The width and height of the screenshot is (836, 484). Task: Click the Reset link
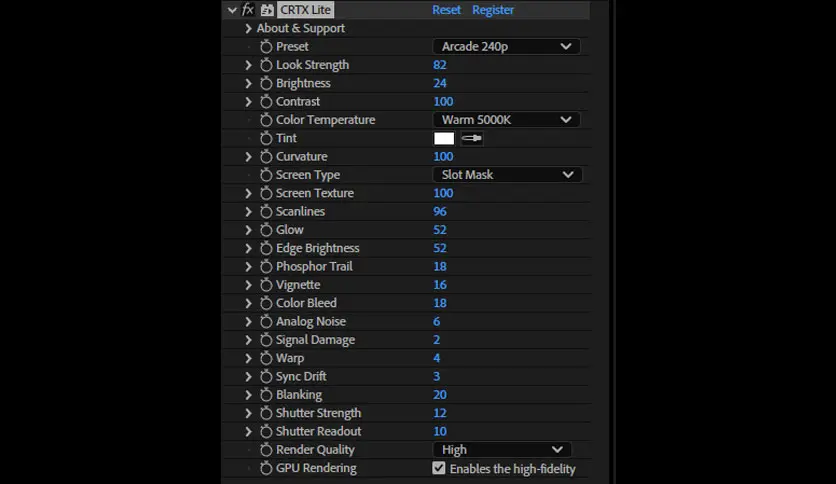click(x=446, y=10)
